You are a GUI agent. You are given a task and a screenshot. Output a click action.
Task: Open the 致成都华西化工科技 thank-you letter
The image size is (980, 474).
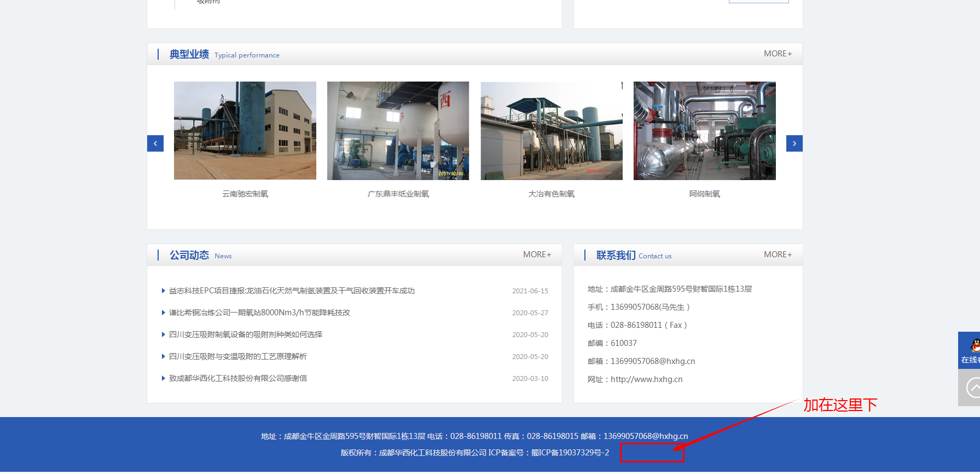[x=237, y=378]
